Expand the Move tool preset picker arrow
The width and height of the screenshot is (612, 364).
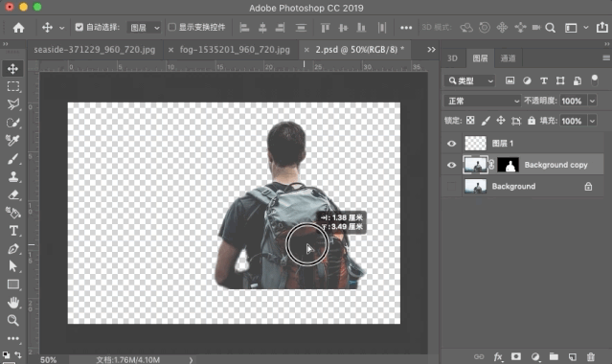click(x=61, y=28)
